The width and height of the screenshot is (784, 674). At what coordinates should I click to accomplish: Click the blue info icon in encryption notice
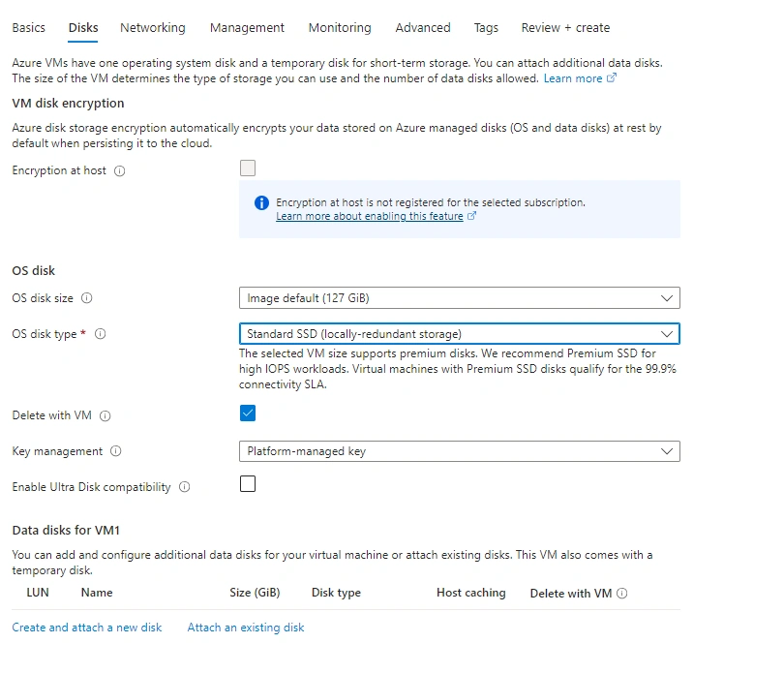pos(261,202)
